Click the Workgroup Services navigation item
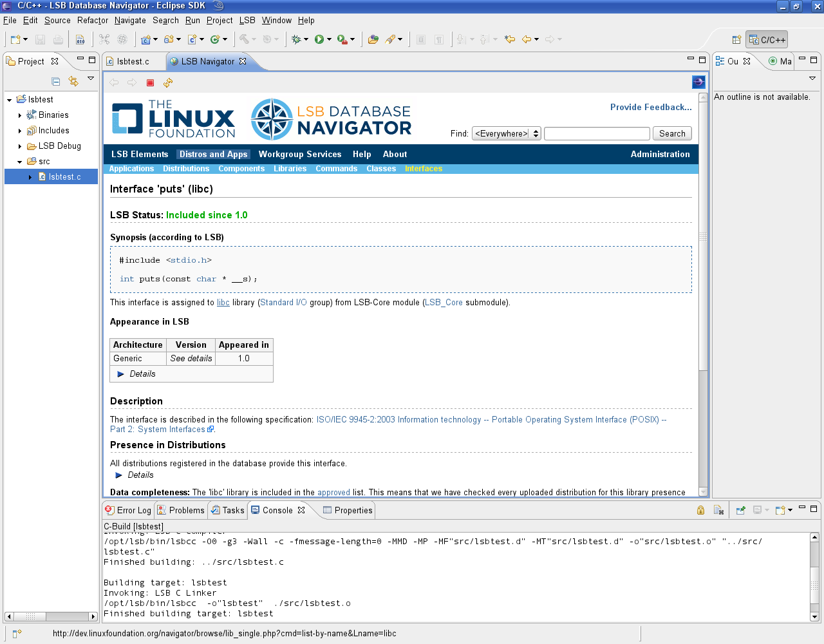 coord(300,155)
